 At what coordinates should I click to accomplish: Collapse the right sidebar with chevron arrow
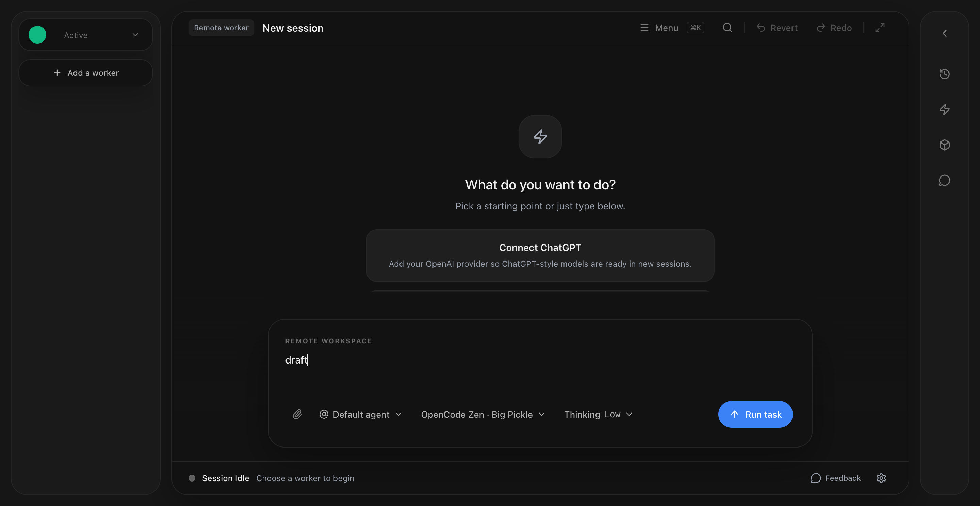point(944,33)
